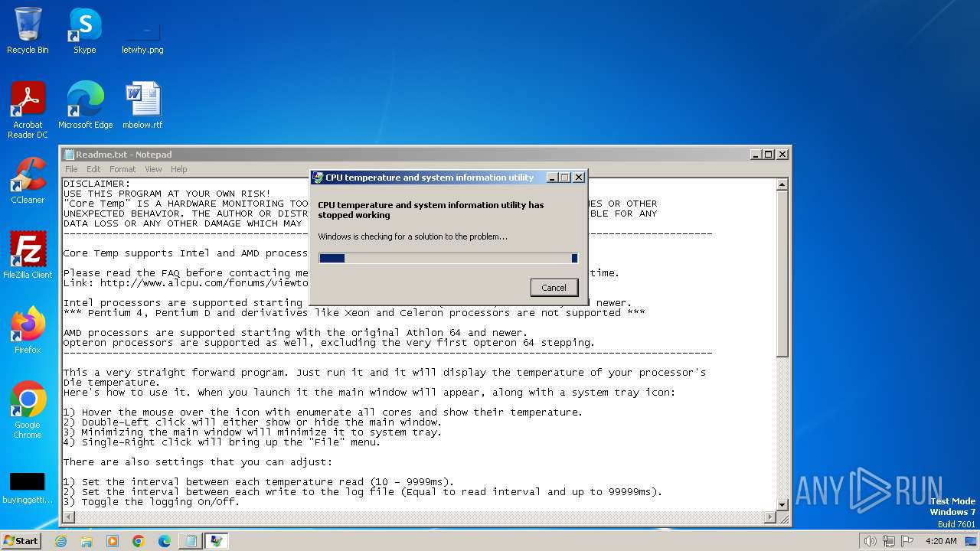Click the vertical scrollbar down arrow in Notepad
Screen dimensions: 980x551
coord(782,505)
